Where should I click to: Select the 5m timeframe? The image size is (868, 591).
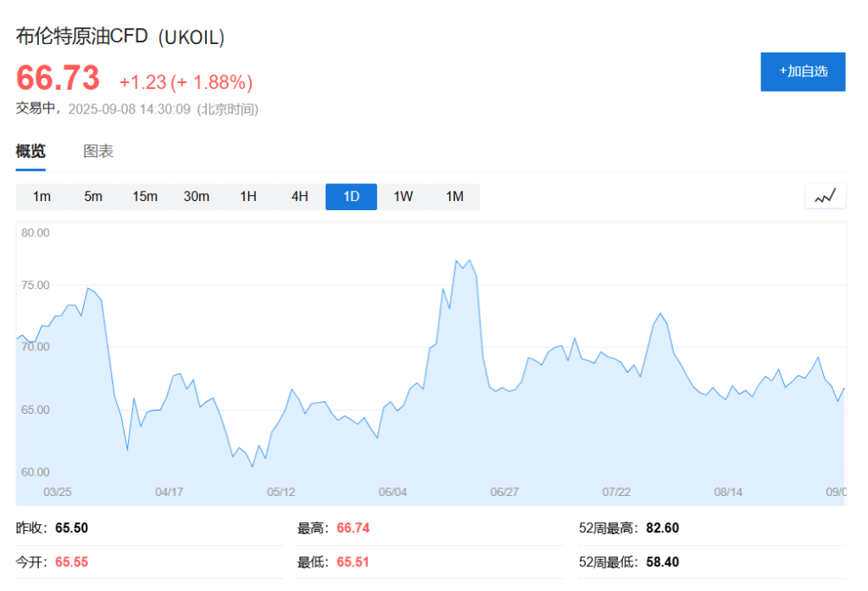(93, 197)
